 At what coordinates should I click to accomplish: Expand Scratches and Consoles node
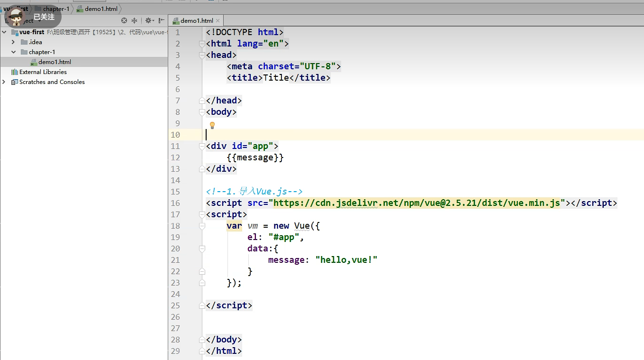point(4,82)
